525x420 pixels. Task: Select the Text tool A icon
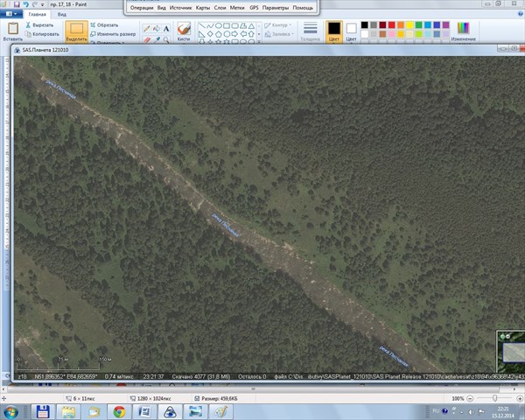coord(165,28)
